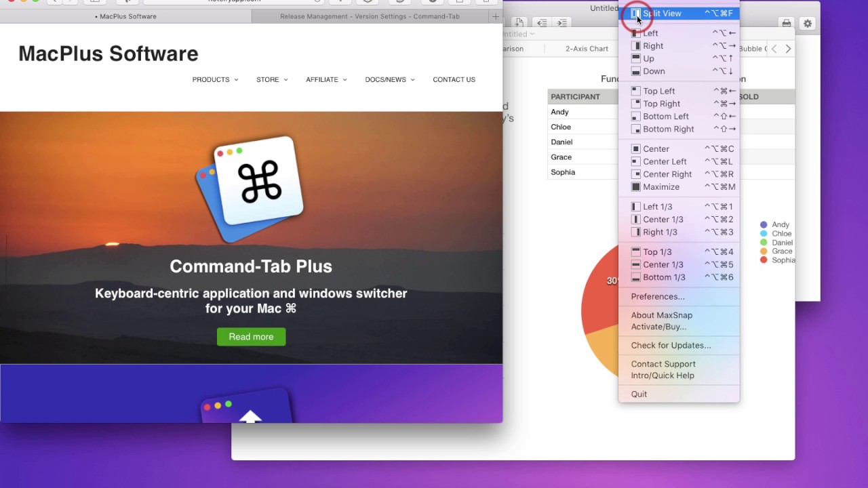Pick Center 1/3 with shortcut ⌃⌥⌘5
Viewport: 868px width, 488px height.
(679, 265)
